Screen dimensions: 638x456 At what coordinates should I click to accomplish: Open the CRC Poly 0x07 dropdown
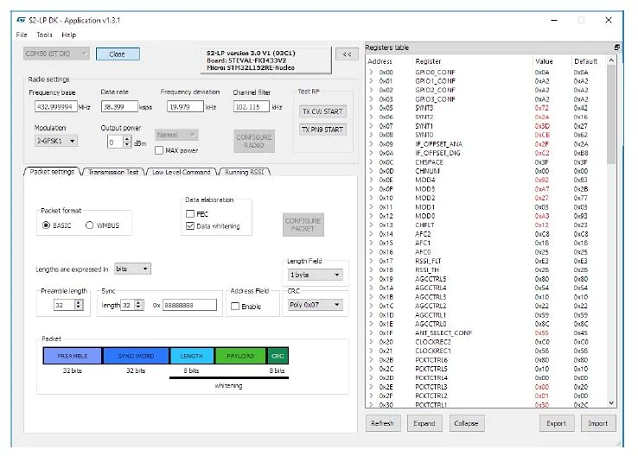coord(315,305)
